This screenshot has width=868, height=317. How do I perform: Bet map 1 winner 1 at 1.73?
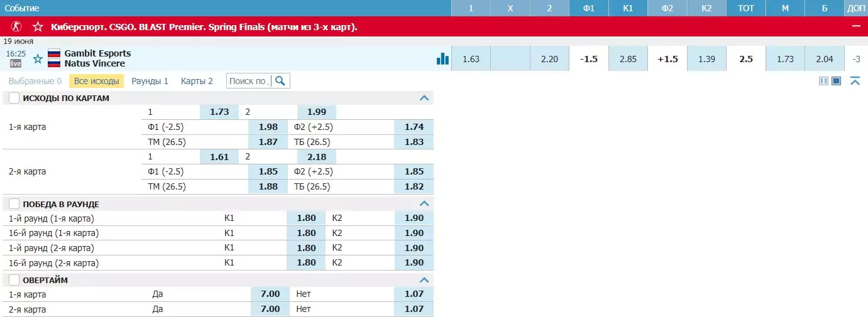(x=219, y=112)
